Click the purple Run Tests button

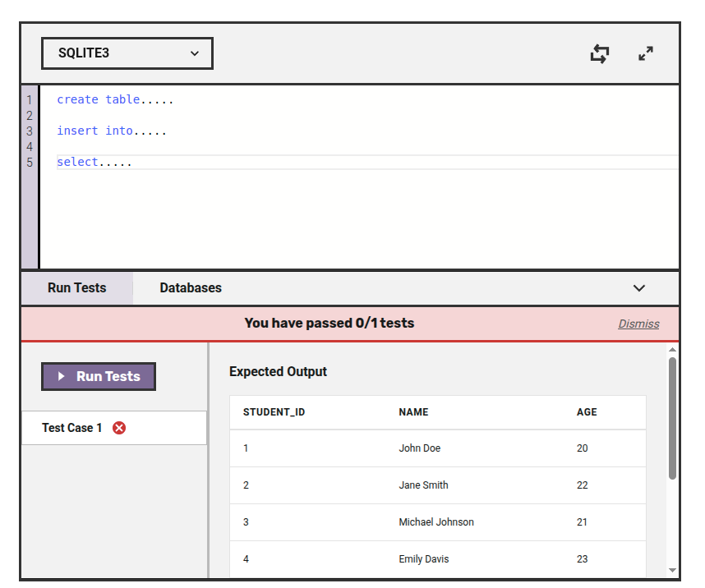click(x=99, y=376)
